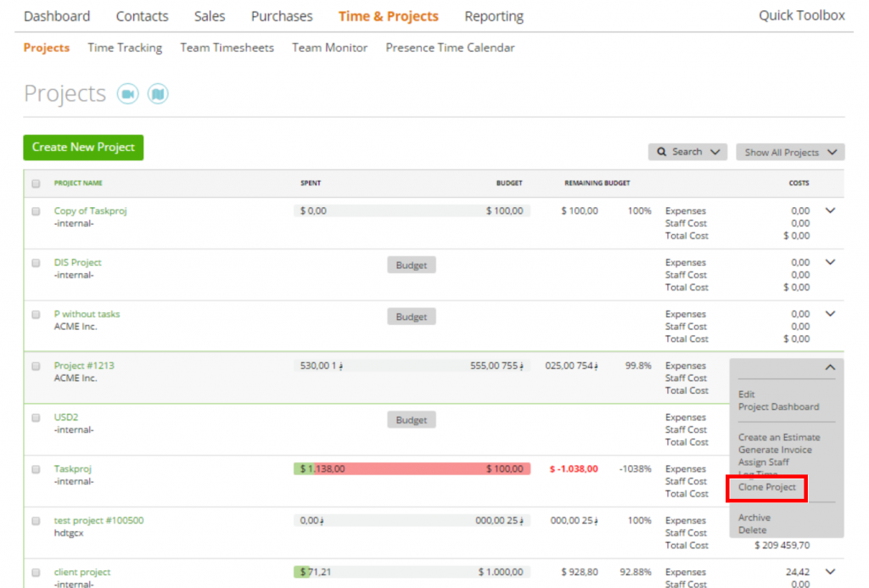Select the header checkbox to select all projects
The width and height of the screenshot is (869, 588).
[x=35, y=183]
